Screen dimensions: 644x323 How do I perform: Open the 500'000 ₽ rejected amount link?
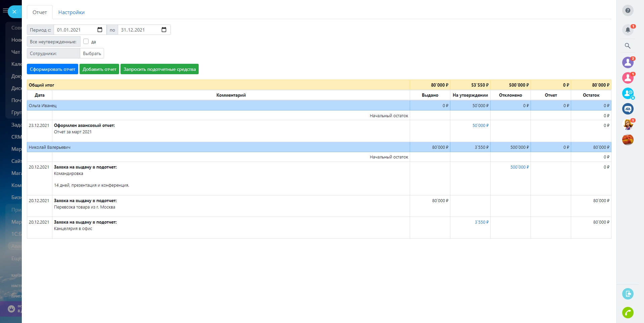(519, 167)
